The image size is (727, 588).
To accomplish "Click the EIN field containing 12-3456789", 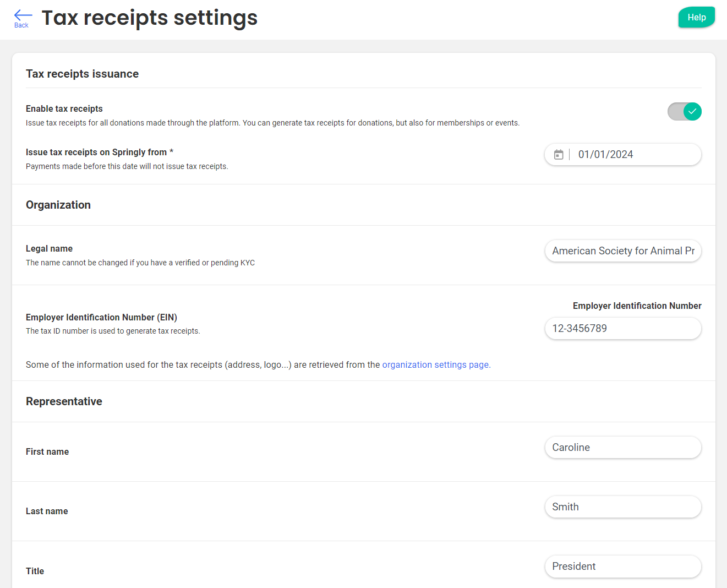I will pyautogui.click(x=622, y=329).
